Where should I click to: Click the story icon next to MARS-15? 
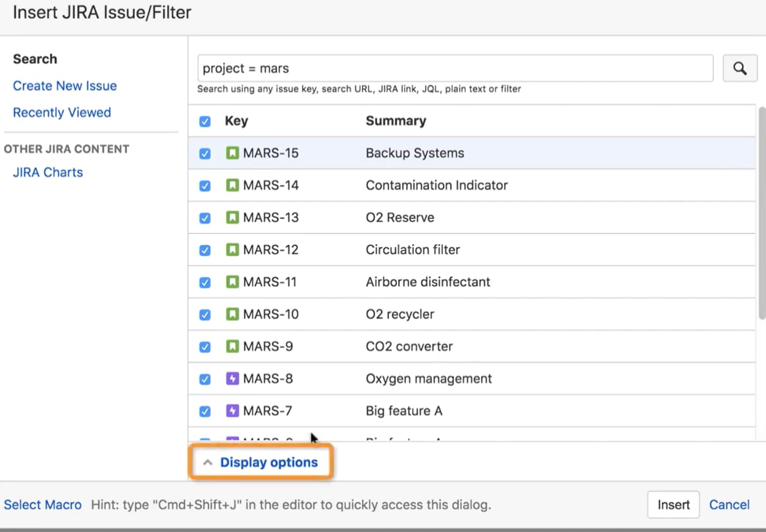pyautogui.click(x=232, y=153)
